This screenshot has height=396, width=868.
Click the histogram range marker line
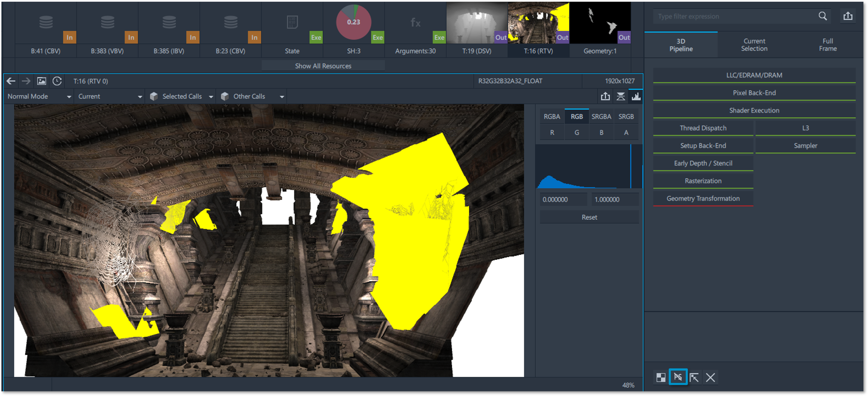[630, 166]
